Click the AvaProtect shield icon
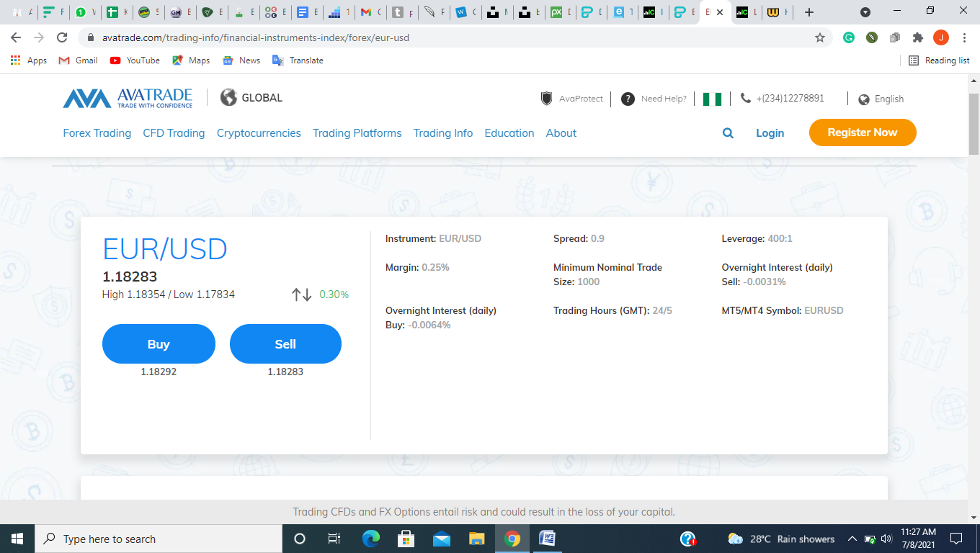Screen dimensions: 980x553 click(x=547, y=99)
